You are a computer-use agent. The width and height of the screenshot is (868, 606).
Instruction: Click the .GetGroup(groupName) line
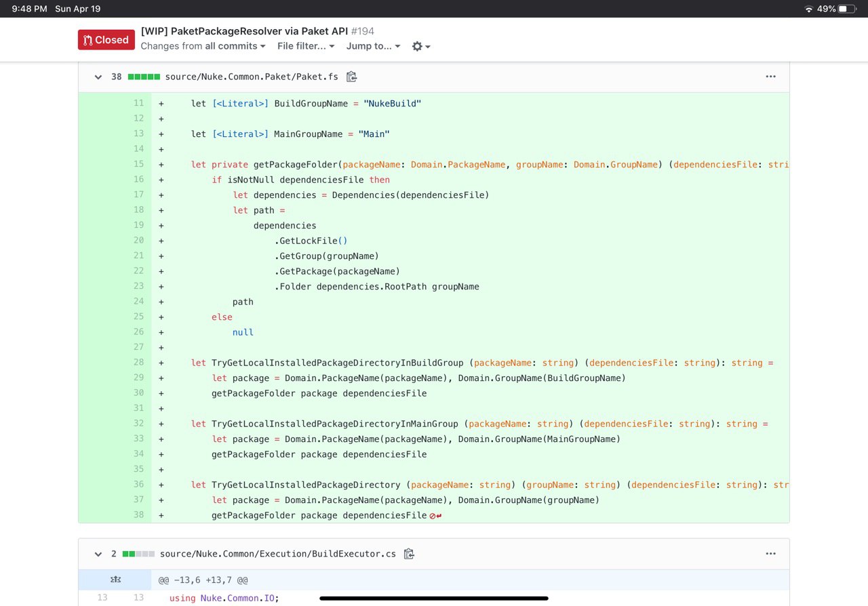click(x=327, y=256)
